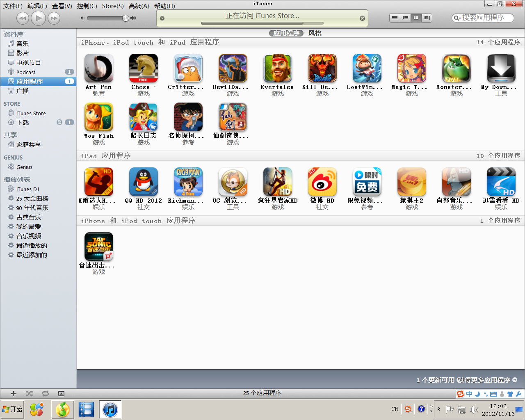
Task: Click the 1 个更新可用 link
Action: pos(435,380)
